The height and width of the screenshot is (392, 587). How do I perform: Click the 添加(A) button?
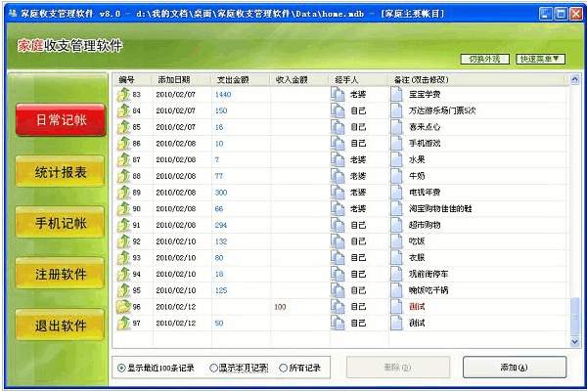point(515,368)
